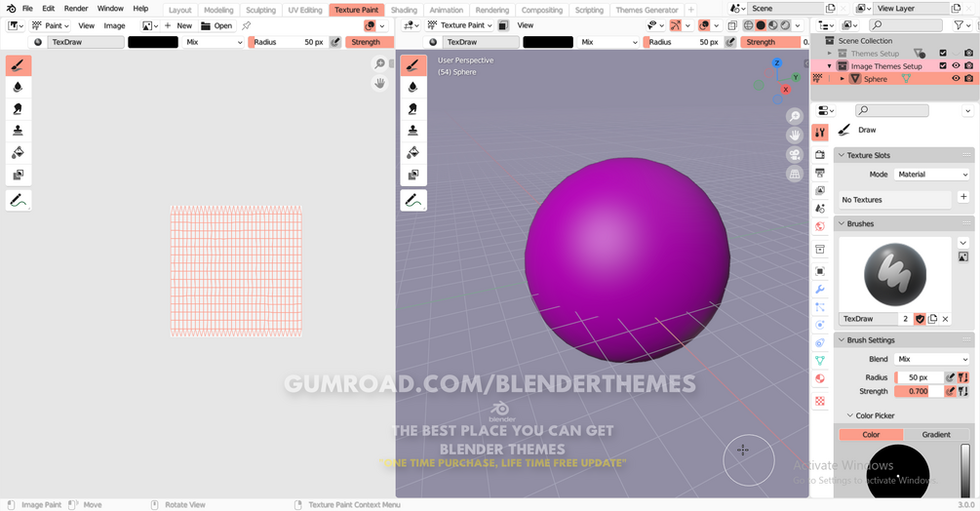Open the World properties tab
The image size is (980, 511).
tap(820, 226)
